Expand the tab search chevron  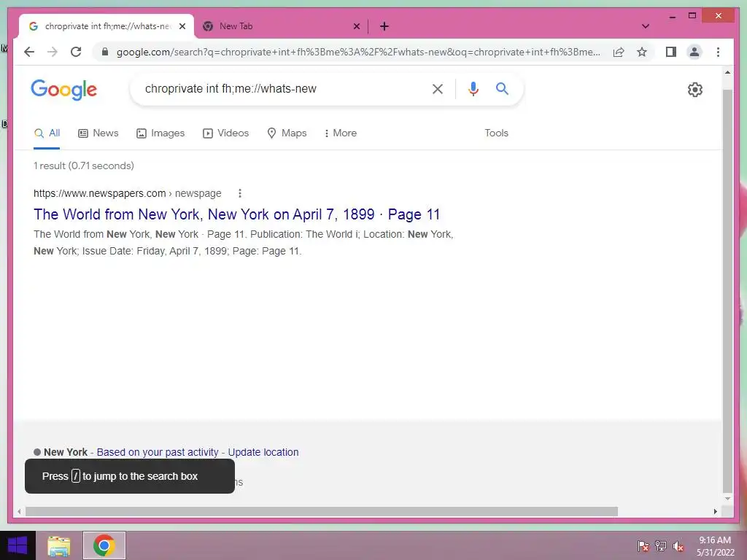pyautogui.click(x=646, y=26)
